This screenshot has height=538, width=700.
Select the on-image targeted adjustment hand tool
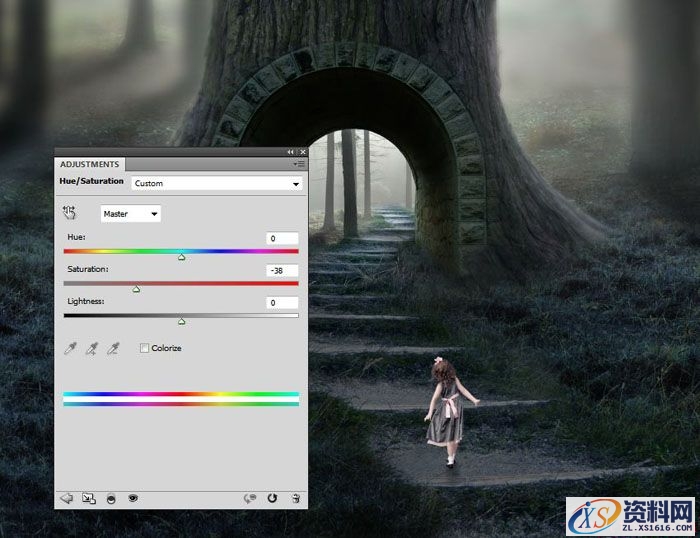tap(70, 213)
